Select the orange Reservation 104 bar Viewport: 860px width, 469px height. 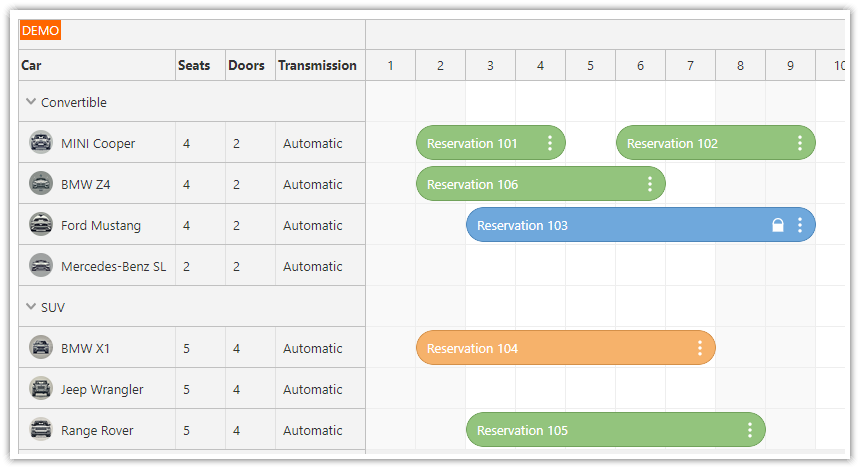550,348
